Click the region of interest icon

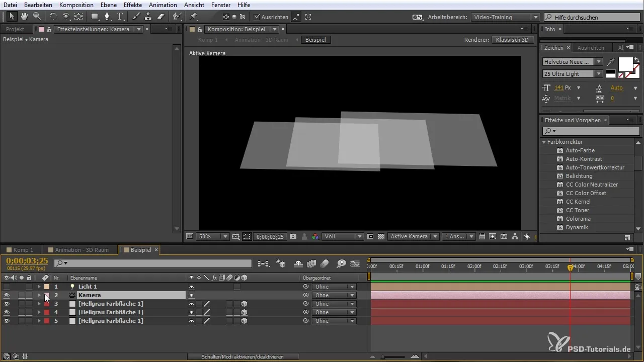click(x=370, y=236)
